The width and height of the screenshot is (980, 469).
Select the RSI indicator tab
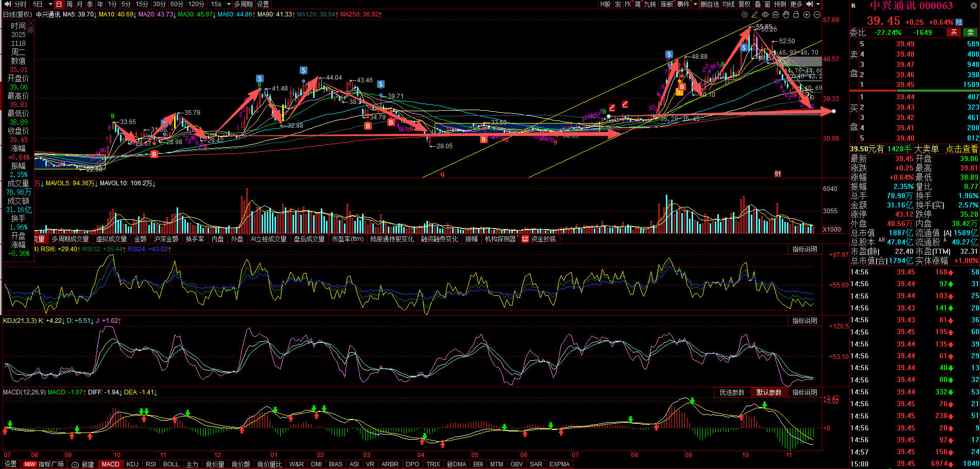(151, 464)
